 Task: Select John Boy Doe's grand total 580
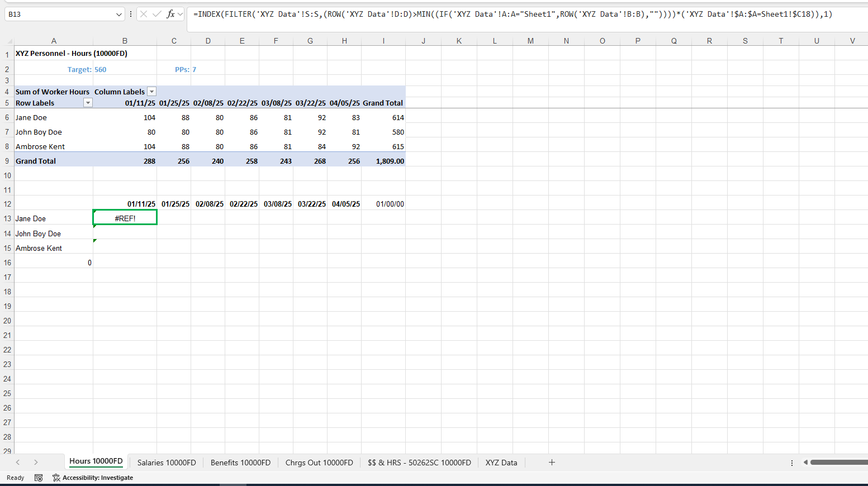[x=383, y=132]
